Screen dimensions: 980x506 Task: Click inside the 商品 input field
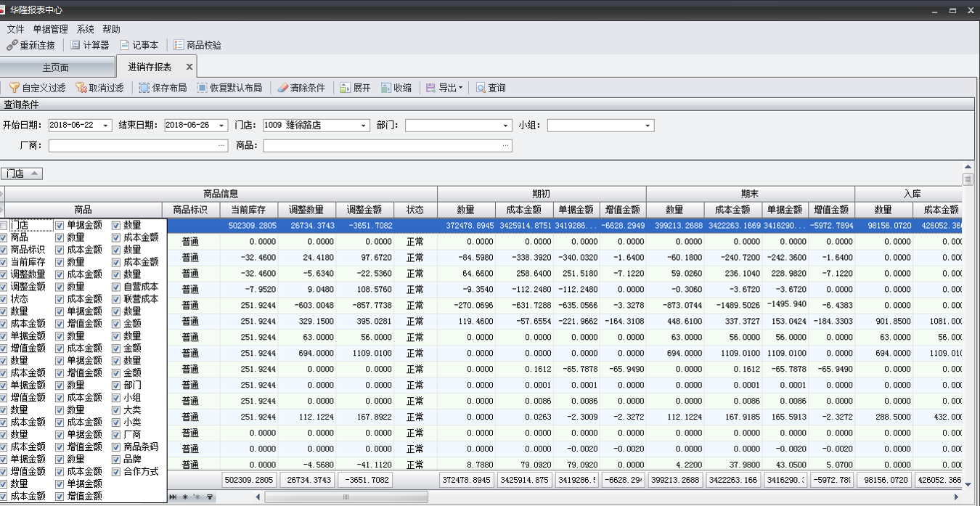[x=363, y=145]
